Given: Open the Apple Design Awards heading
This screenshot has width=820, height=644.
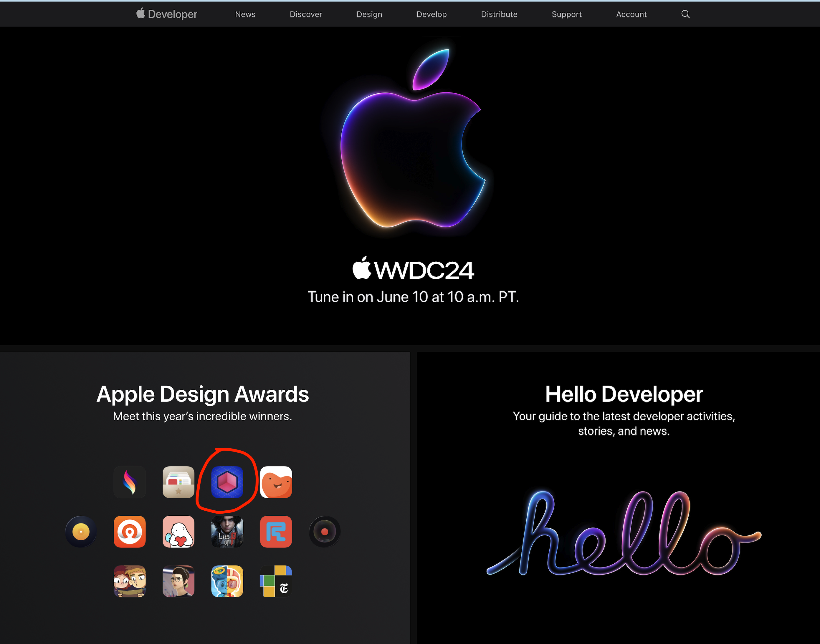Looking at the screenshot, I should (x=203, y=394).
